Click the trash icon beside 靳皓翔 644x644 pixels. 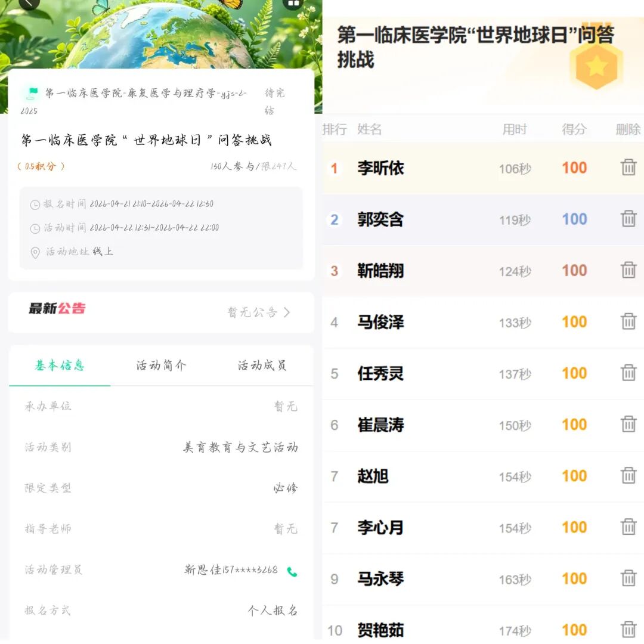point(628,270)
